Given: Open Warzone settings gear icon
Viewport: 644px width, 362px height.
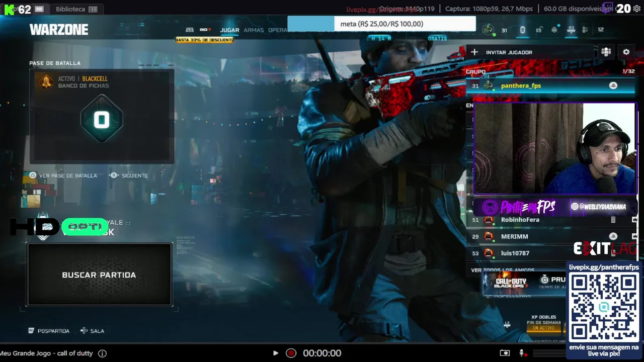Looking at the screenshot, I should tap(626, 52).
